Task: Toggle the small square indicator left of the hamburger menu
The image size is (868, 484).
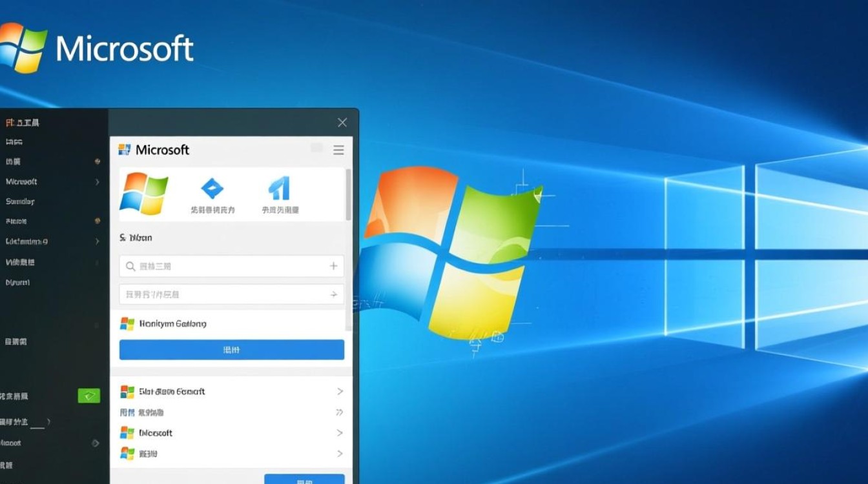Action: 316,148
